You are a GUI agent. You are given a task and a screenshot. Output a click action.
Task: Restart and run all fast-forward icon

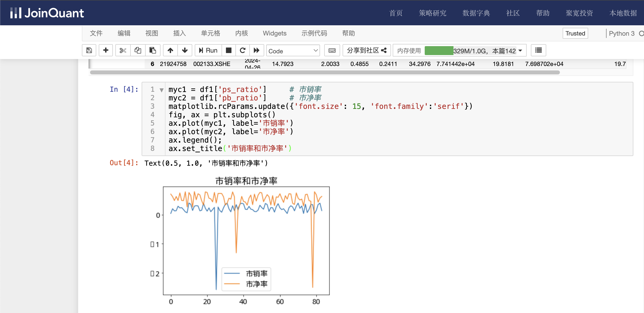(257, 51)
